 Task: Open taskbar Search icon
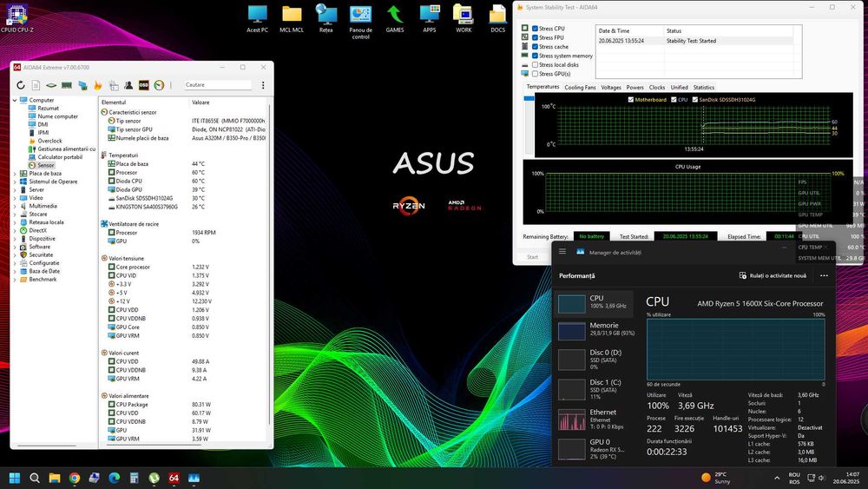tap(35, 478)
